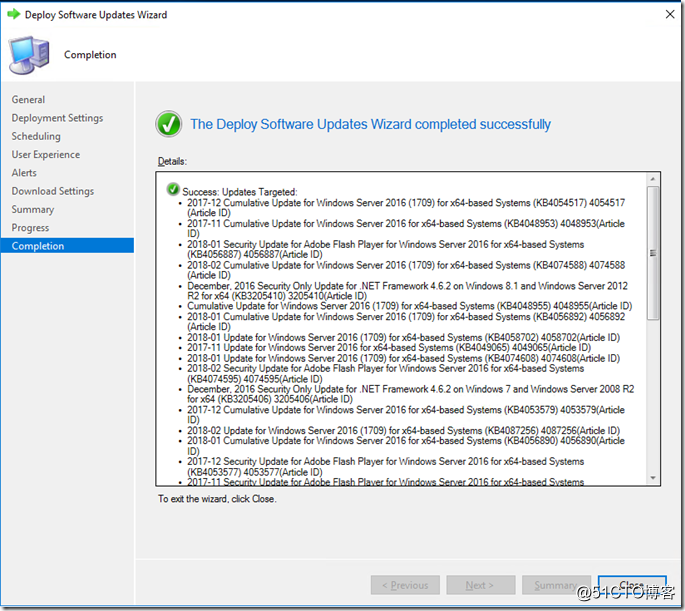The width and height of the screenshot is (685, 611).
Task: Select the KB4058702 update entry
Action: tap(403, 338)
